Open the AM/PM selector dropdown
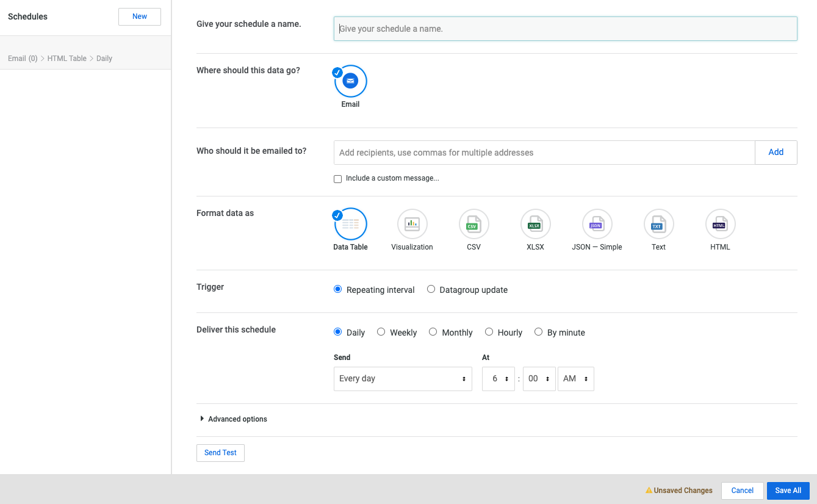 (575, 379)
